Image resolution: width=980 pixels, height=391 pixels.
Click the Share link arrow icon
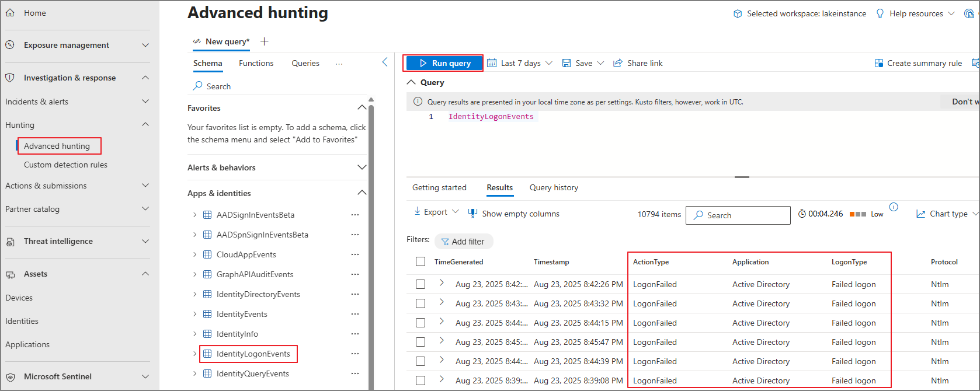click(617, 63)
